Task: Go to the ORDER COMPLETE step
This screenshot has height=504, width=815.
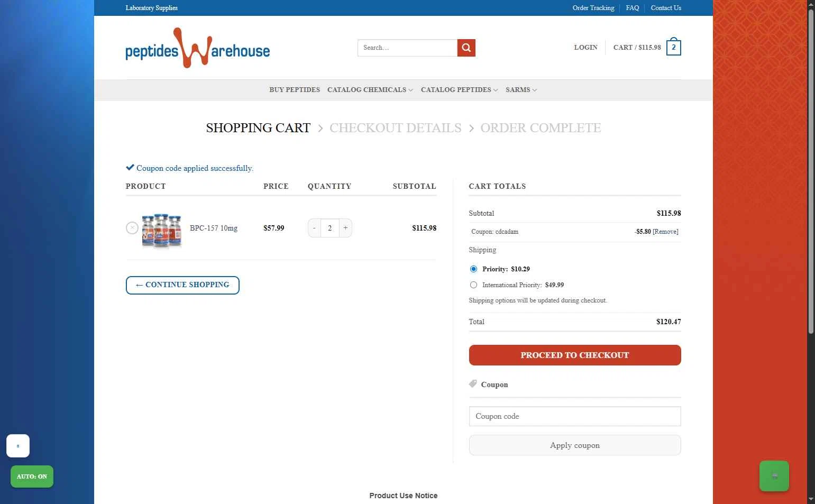Action: click(541, 128)
